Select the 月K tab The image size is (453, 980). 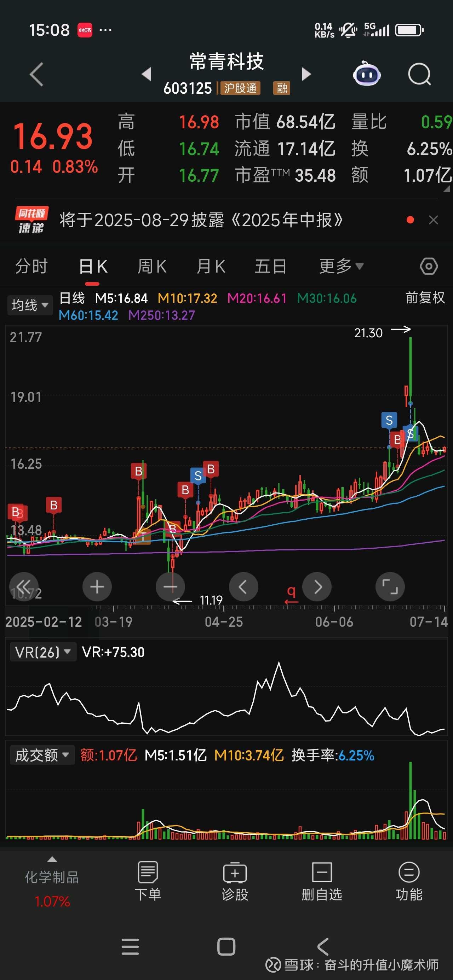point(210,266)
